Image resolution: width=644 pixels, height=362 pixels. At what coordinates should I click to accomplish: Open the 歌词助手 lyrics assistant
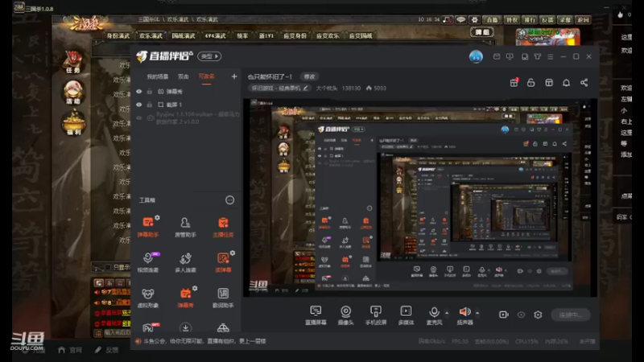(x=223, y=297)
